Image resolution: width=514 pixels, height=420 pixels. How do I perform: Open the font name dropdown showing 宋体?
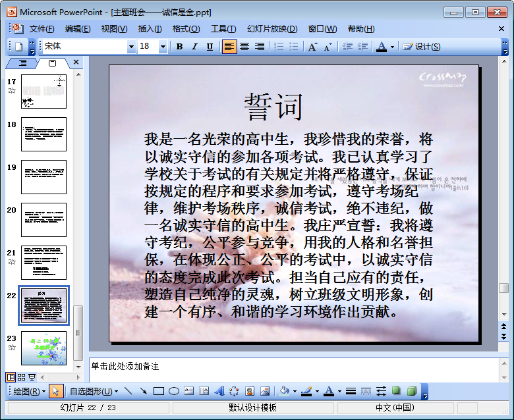[x=131, y=47]
